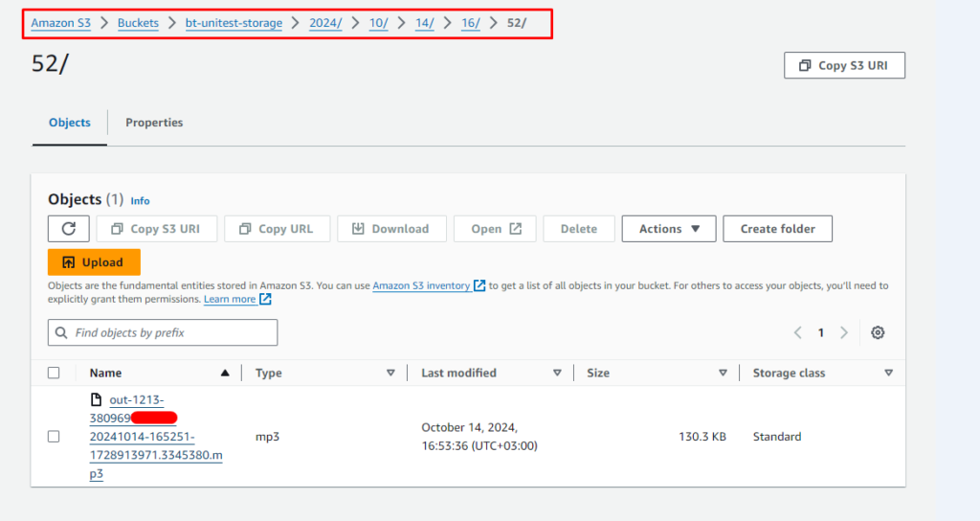Click external link icon next to Learn more
This screenshot has width=980, height=521.
point(266,299)
